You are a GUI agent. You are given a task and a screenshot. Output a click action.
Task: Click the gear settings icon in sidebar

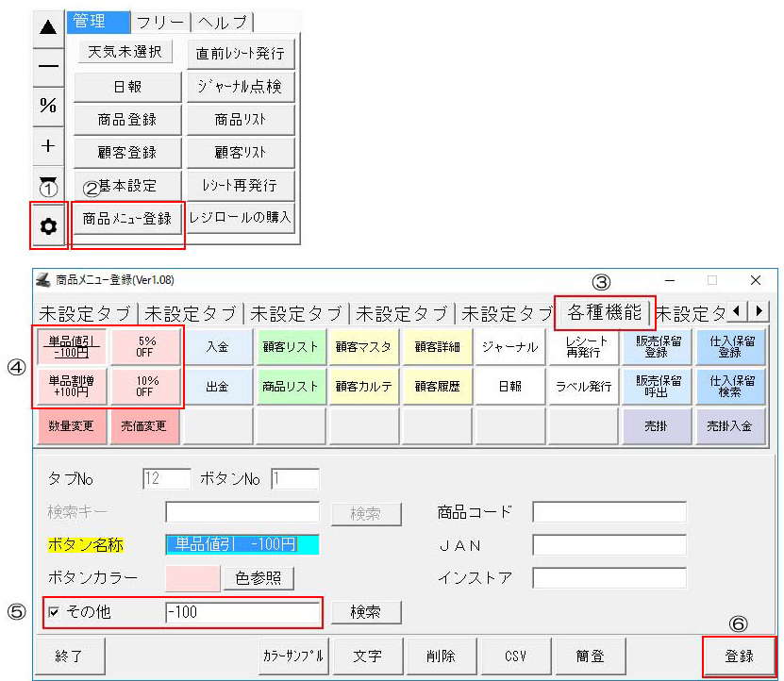[49, 226]
